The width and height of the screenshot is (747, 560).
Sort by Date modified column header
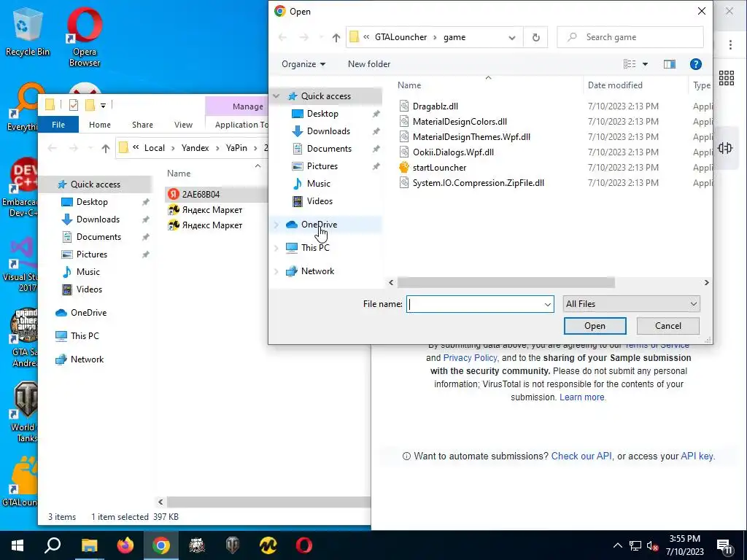615,85
